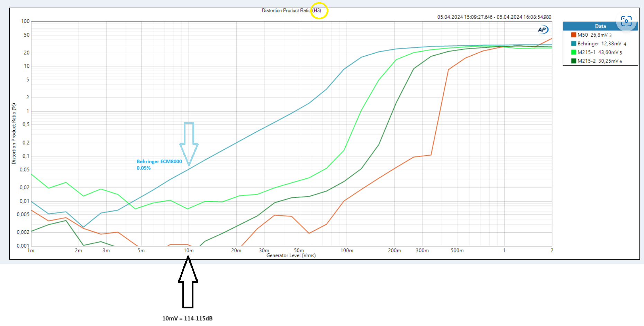Select the 'M50 26,8mV' legend entry
Screen dimensions: 644x326
coord(595,35)
